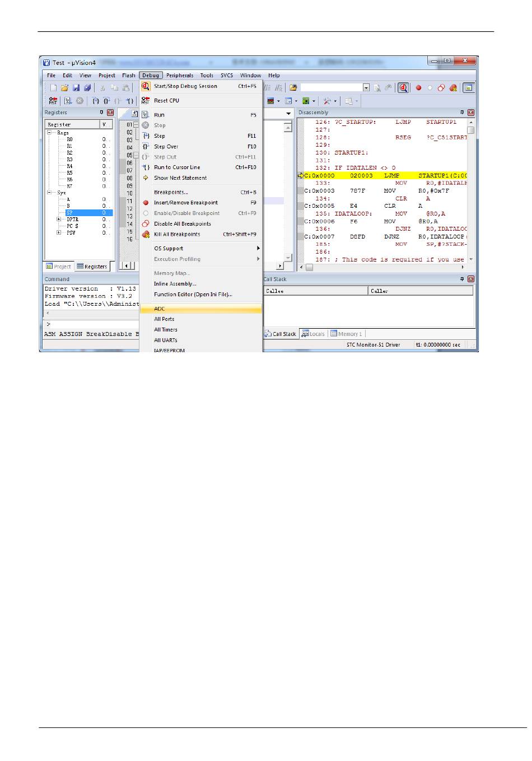Pin the Call Stack panel

click(462, 279)
